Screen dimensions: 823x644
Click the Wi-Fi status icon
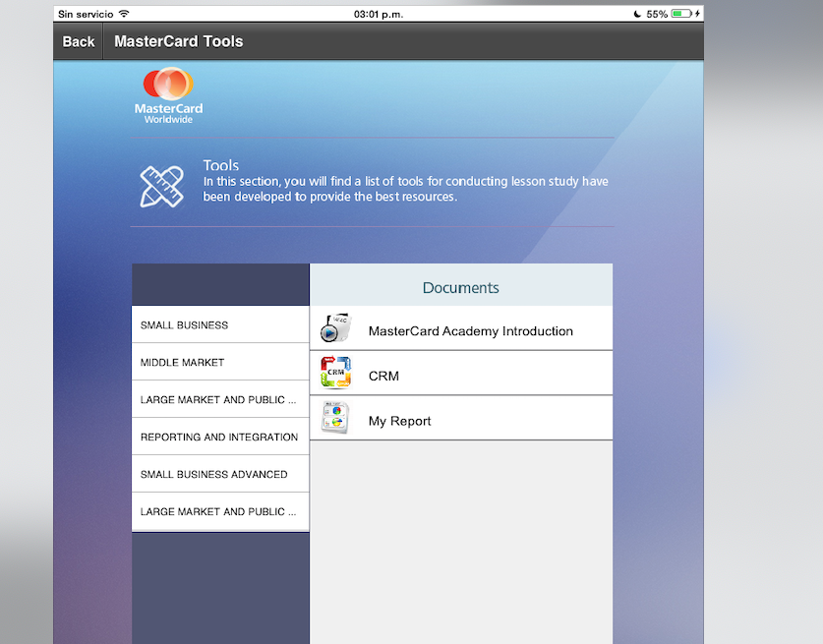[x=124, y=14]
